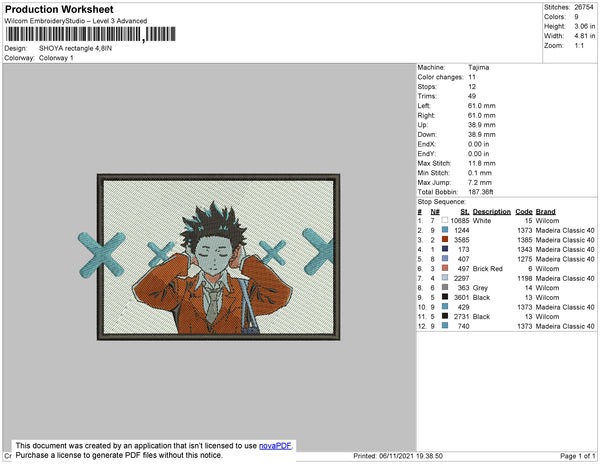Click the Brick Red color swatch

click(x=445, y=268)
